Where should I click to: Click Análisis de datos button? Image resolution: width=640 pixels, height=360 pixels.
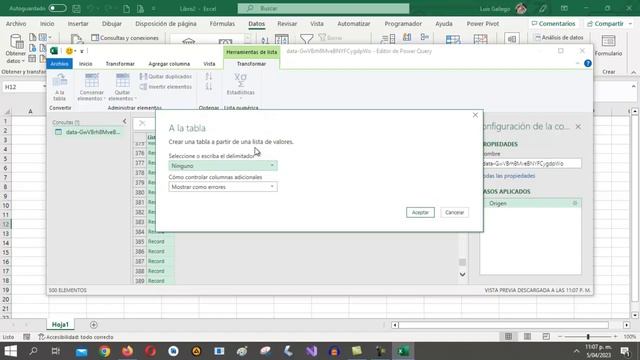[559, 38]
